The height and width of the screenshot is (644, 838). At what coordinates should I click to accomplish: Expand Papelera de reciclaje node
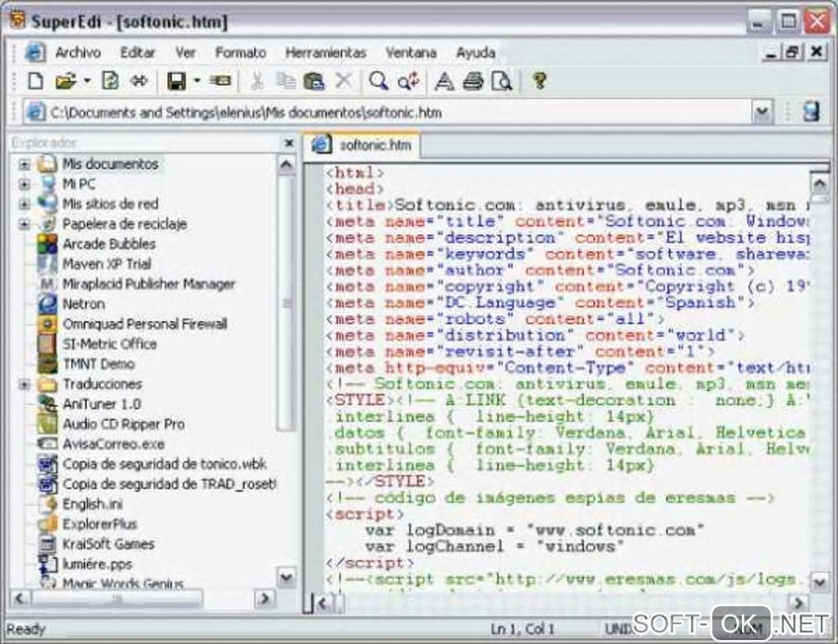pyautogui.click(x=24, y=224)
